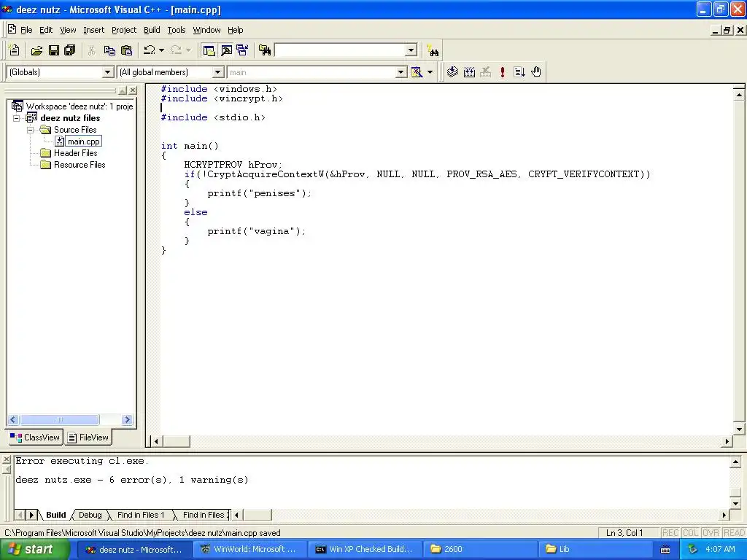The width and height of the screenshot is (747, 560).
Task: Select the Find in Files 1 tab
Action: click(141, 515)
